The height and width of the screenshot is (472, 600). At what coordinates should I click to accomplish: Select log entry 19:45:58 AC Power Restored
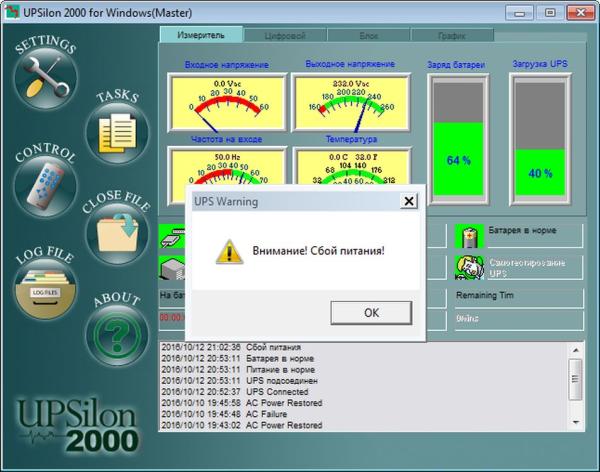click(x=242, y=403)
